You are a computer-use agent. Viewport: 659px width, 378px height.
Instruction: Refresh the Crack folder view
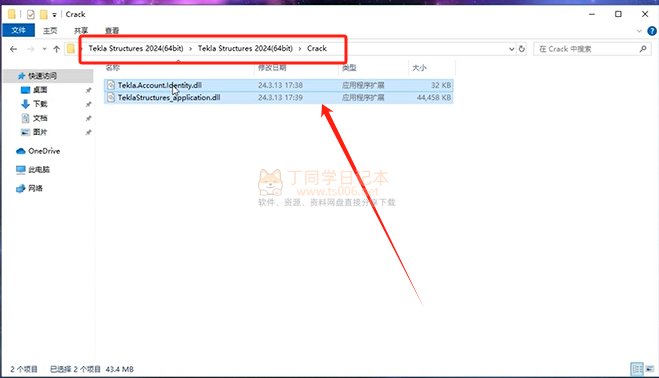click(x=522, y=49)
